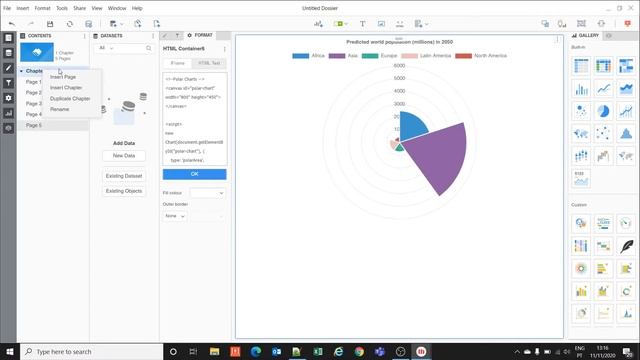Image resolution: width=640 pixels, height=360 pixels.
Task: Click the blue OK button
Action: point(194,174)
